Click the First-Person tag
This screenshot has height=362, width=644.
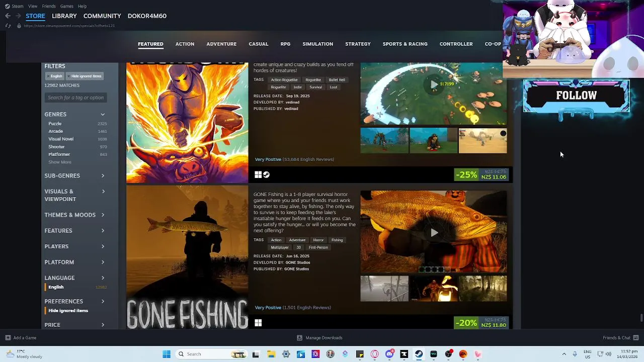click(318, 247)
